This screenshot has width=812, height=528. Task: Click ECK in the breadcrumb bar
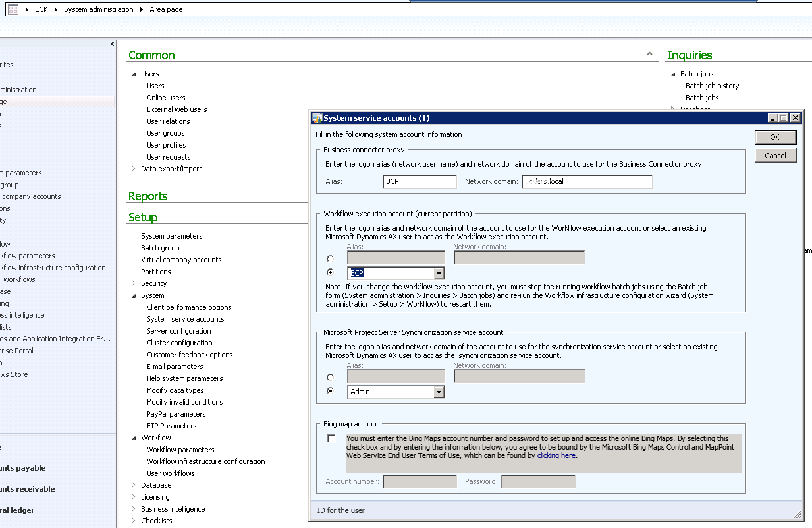(x=41, y=9)
